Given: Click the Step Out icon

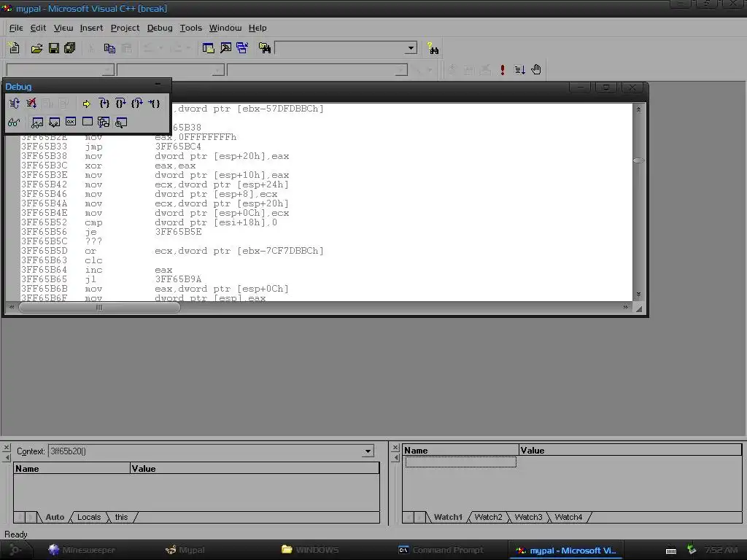Looking at the screenshot, I should click(137, 104).
